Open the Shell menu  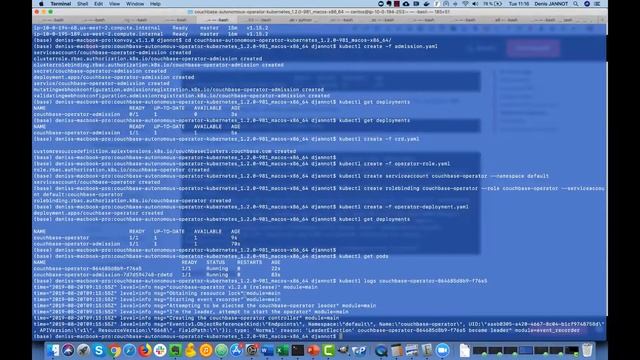pos(82,4)
